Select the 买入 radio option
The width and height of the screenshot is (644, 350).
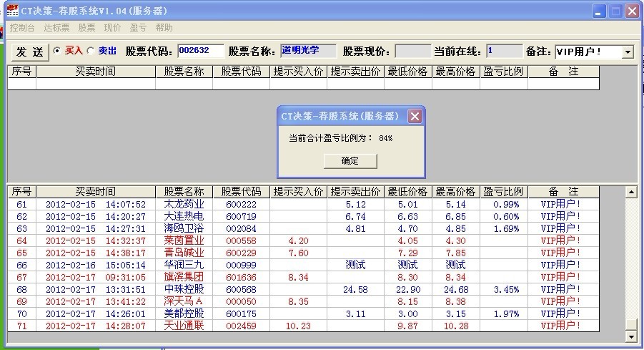(x=57, y=51)
